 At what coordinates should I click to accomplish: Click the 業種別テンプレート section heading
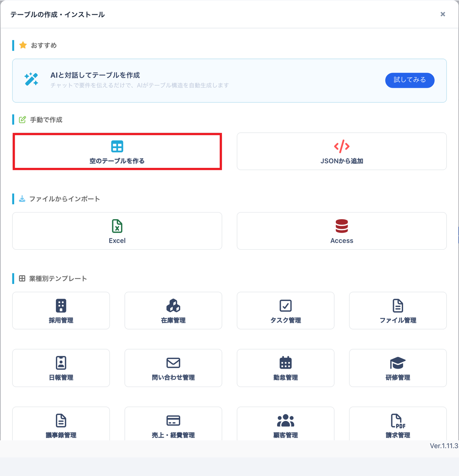click(58, 279)
